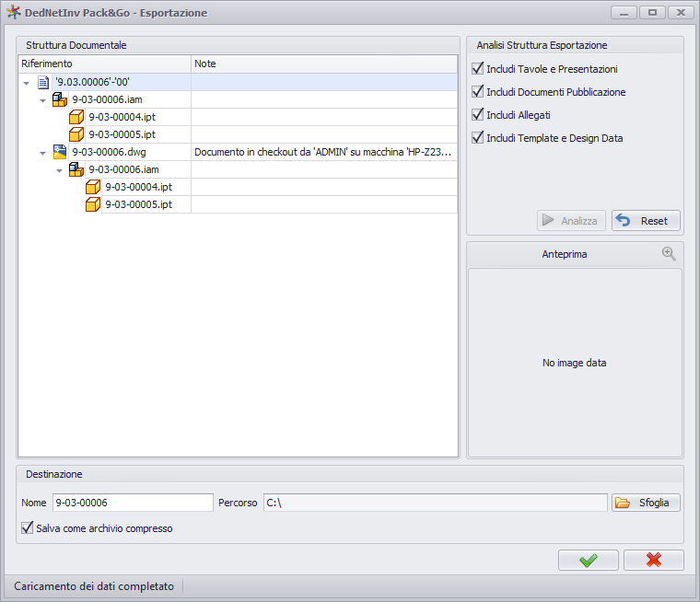The image size is (700, 602).
Task: Click the DedNetInv app icon in title bar
Action: [x=14, y=12]
